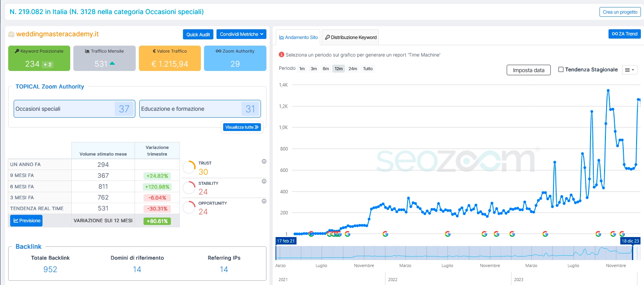644x285 pixels.
Task: Click the Crea un progetto button
Action: coord(620,12)
